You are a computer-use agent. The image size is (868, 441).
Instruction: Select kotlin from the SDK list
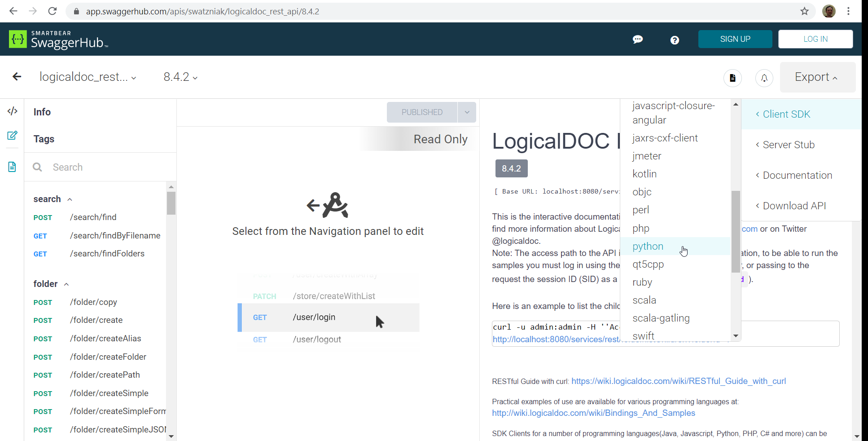675,174
